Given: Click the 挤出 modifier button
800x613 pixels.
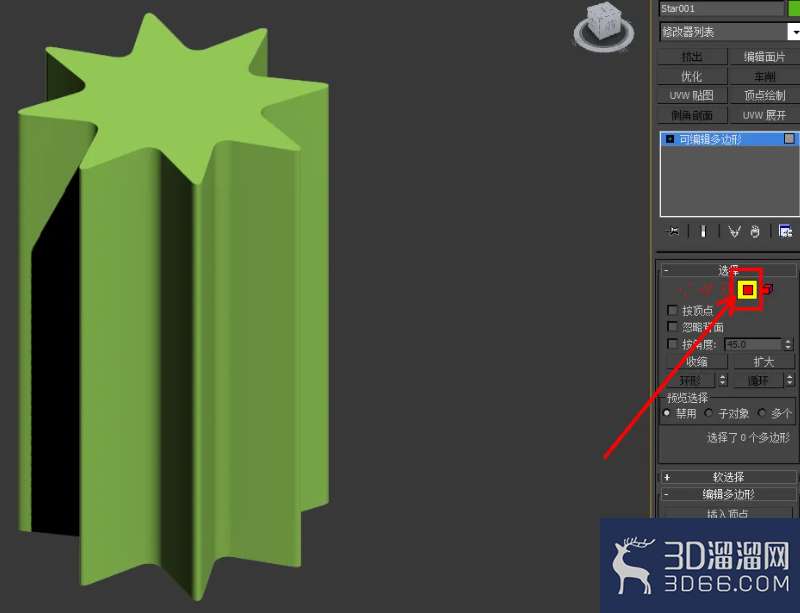Looking at the screenshot, I should tap(692, 57).
